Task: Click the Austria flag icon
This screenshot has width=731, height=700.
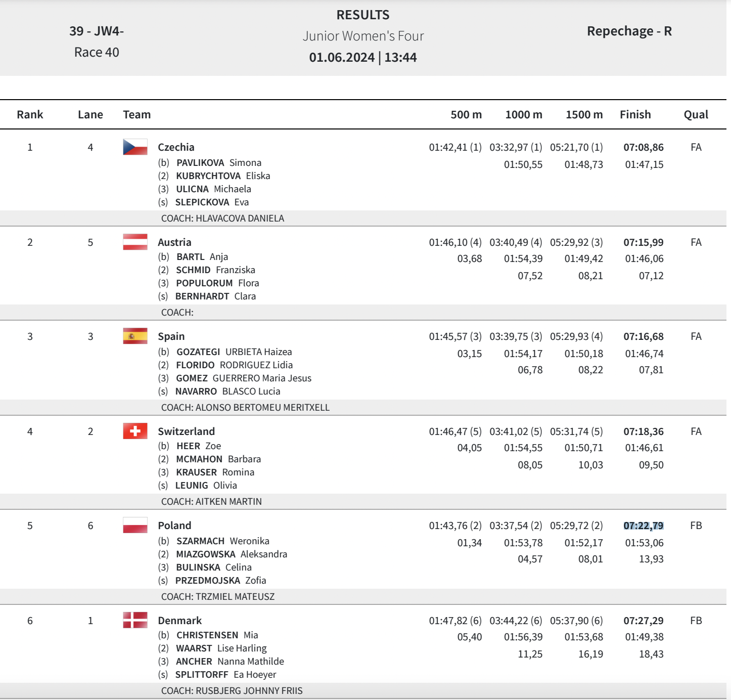Action: (x=135, y=242)
